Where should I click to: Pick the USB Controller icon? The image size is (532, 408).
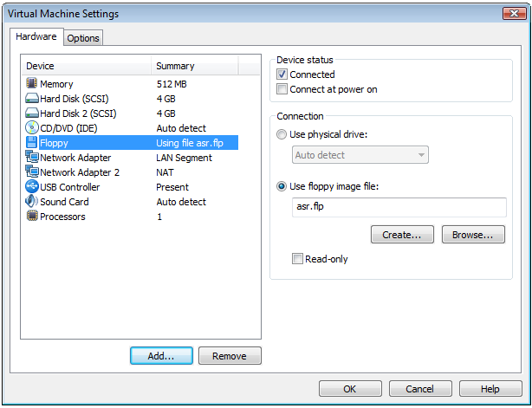[x=32, y=186]
